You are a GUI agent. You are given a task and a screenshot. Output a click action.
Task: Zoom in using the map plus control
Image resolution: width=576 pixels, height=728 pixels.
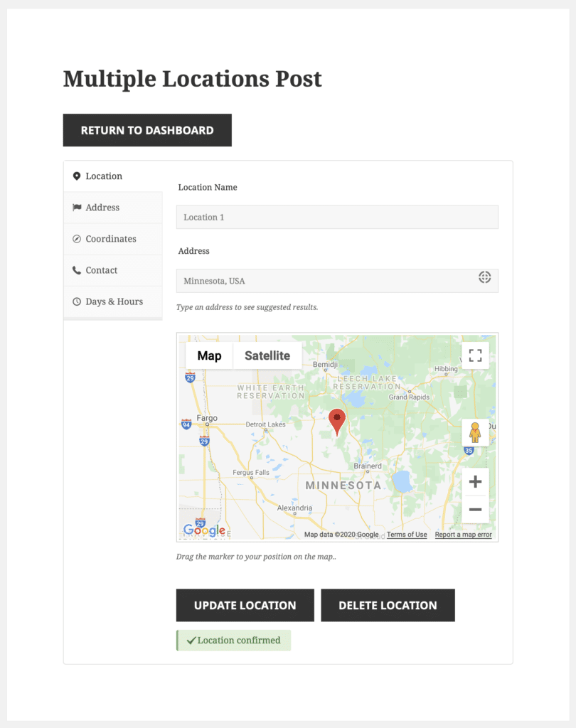click(475, 482)
